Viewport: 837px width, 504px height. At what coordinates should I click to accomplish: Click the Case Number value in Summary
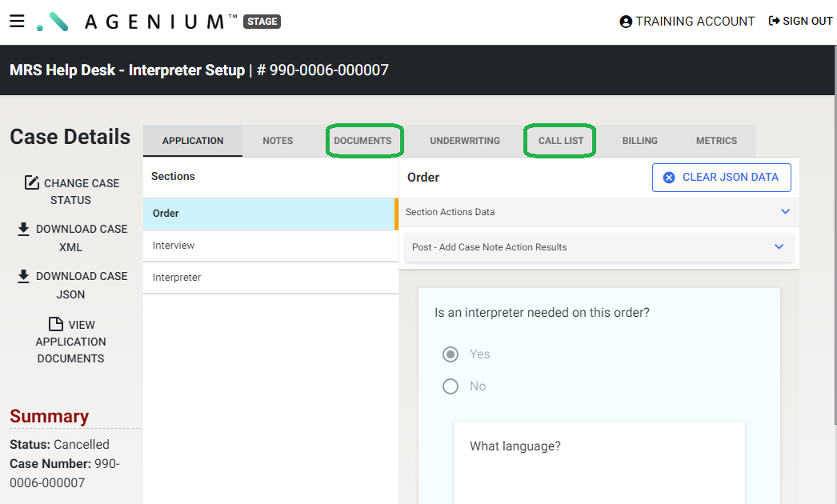65,473
